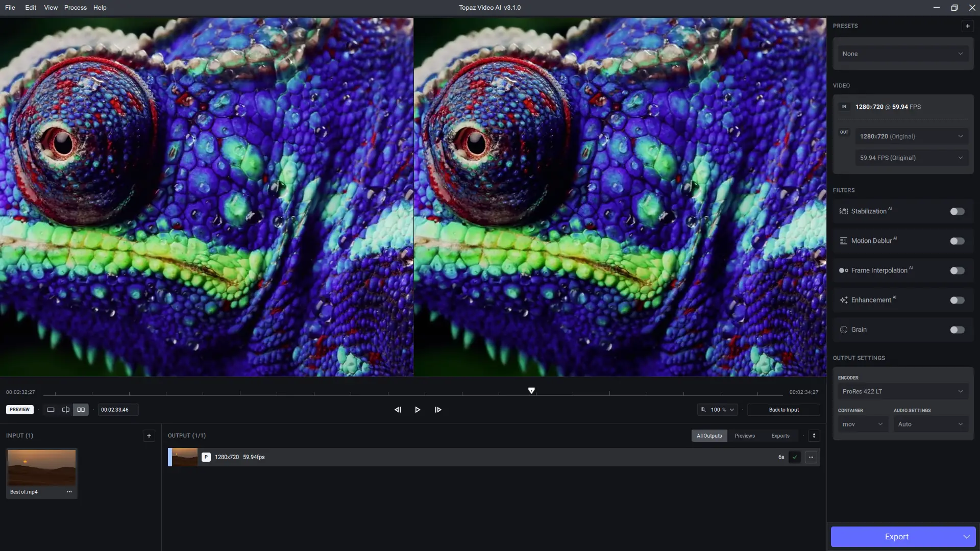This screenshot has height=551, width=980.
Task: Expand ProRes 422 LT encoder dropdown
Action: pos(902,391)
